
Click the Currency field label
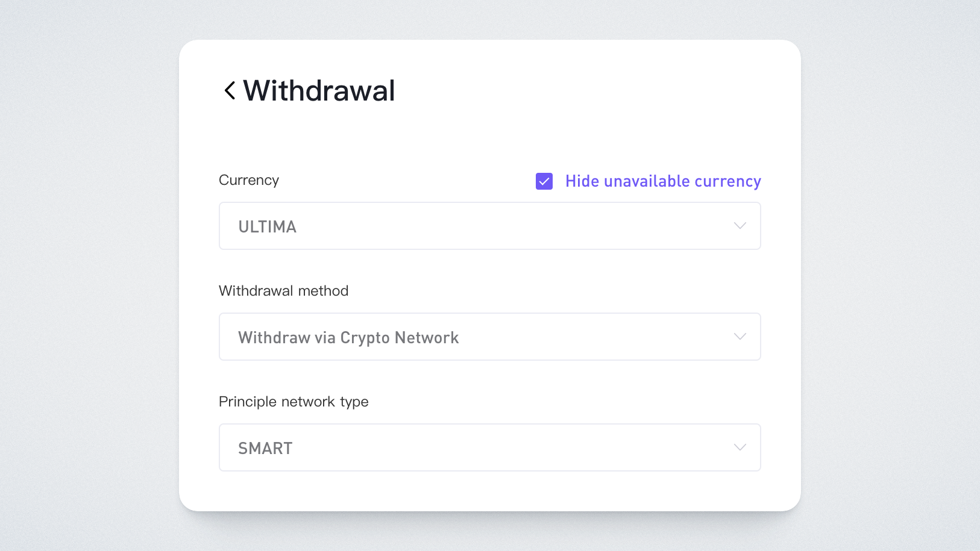click(249, 180)
